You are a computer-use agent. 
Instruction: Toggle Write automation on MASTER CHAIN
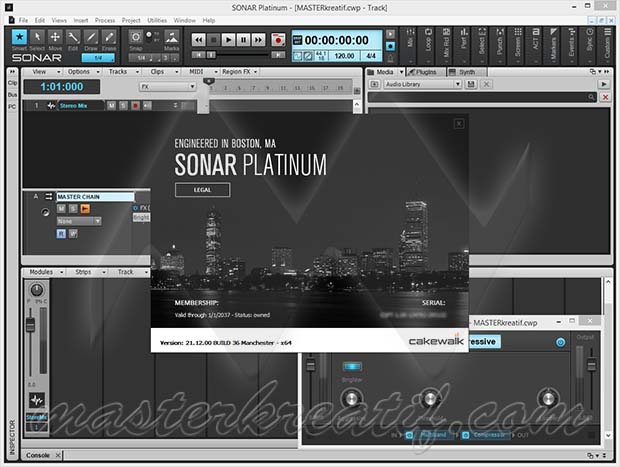73,234
